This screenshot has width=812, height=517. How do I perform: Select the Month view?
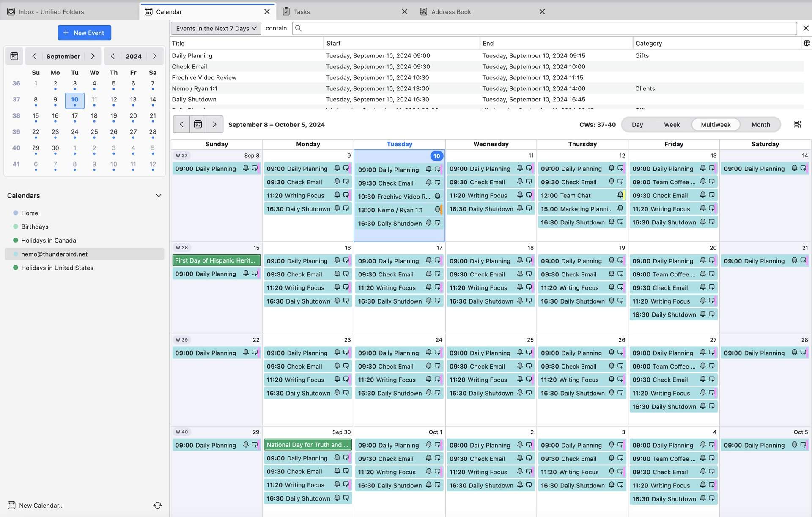(761, 125)
